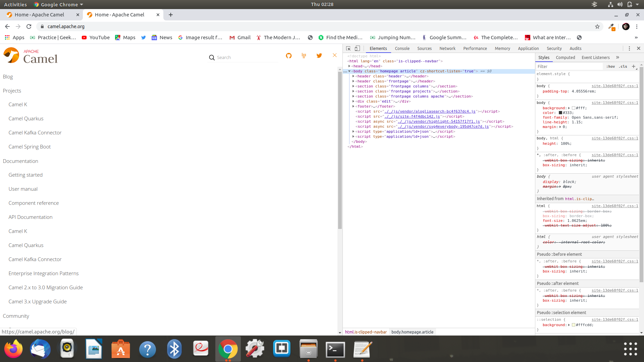Open the Application tab in DevTools

(x=528, y=49)
